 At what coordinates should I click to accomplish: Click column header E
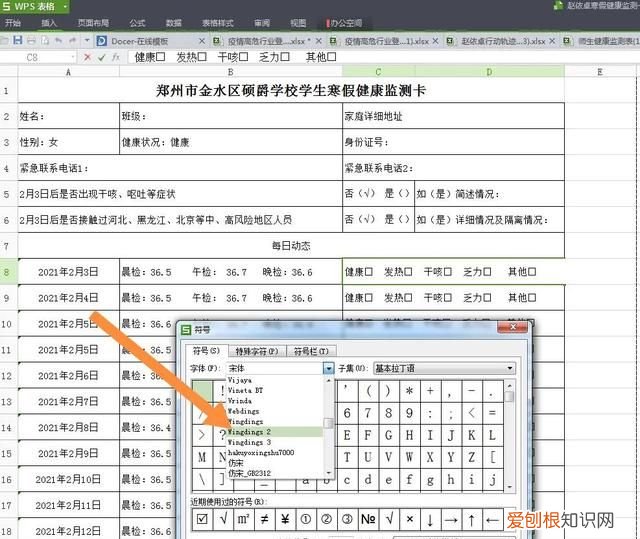[600, 72]
